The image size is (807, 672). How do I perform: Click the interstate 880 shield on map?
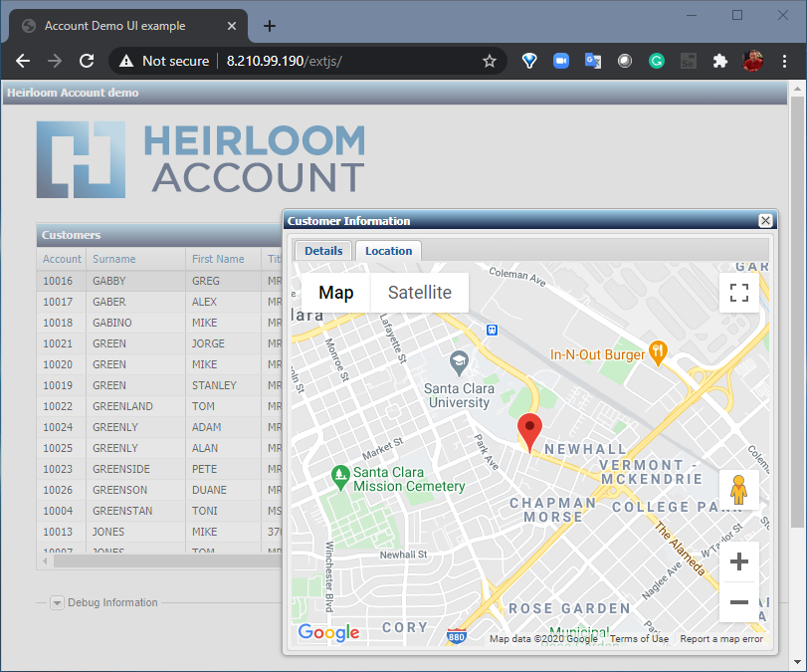[456, 636]
